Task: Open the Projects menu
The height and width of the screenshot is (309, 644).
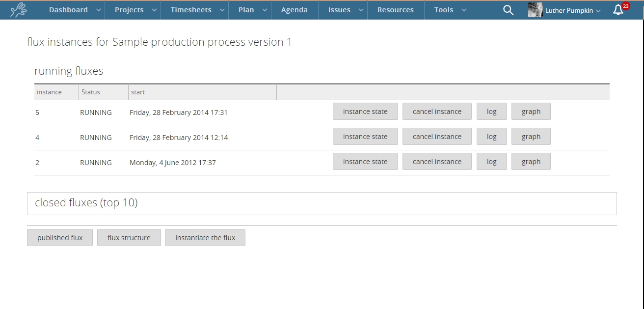Action: 129,10
